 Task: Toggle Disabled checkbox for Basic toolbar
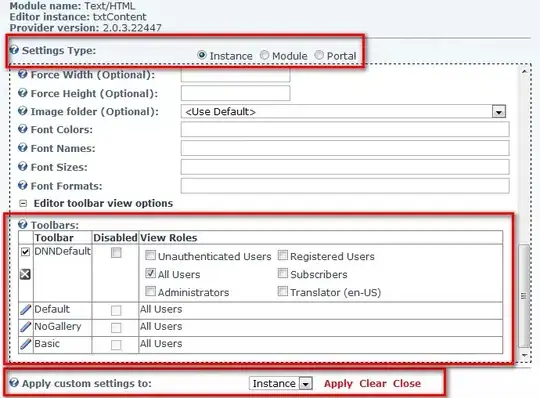pos(116,345)
